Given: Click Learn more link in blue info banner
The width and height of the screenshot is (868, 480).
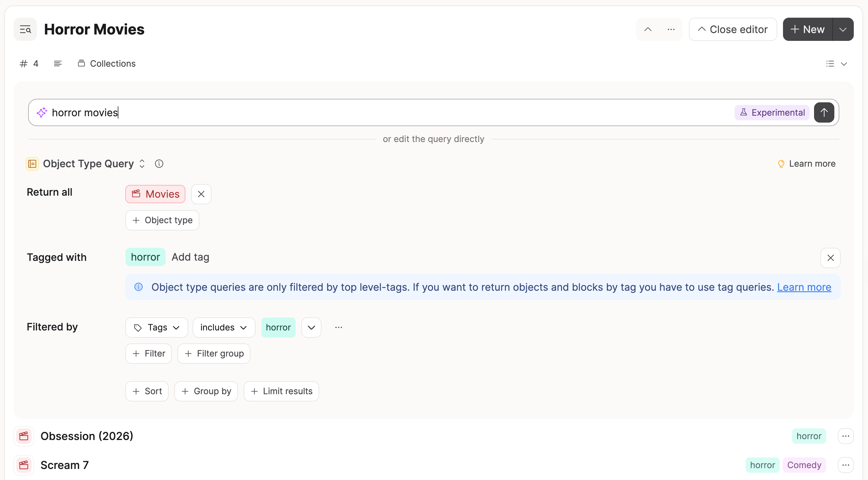Looking at the screenshot, I should point(804,287).
